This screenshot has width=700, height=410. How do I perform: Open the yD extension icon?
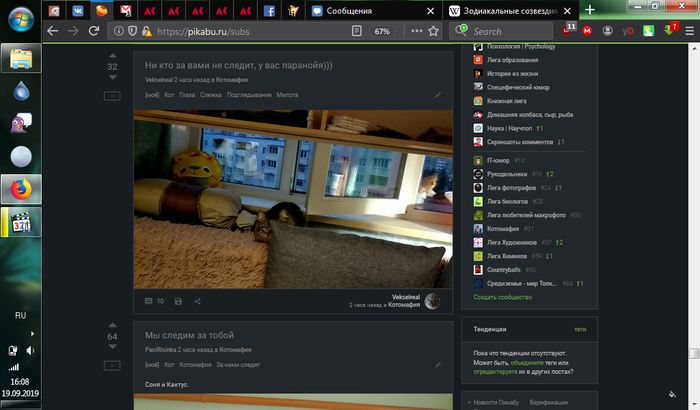point(628,31)
